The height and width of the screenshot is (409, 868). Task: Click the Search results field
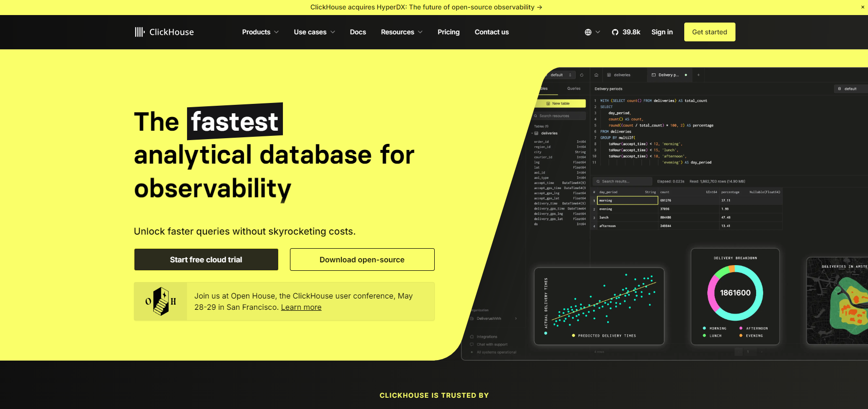tap(623, 181)
